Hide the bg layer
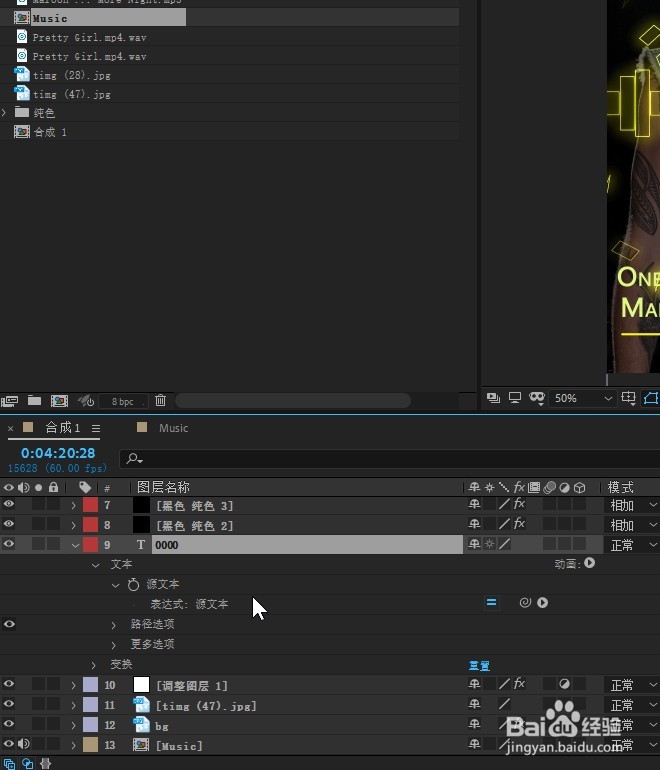This screenshot has width=660, height=770. [9, 724]
